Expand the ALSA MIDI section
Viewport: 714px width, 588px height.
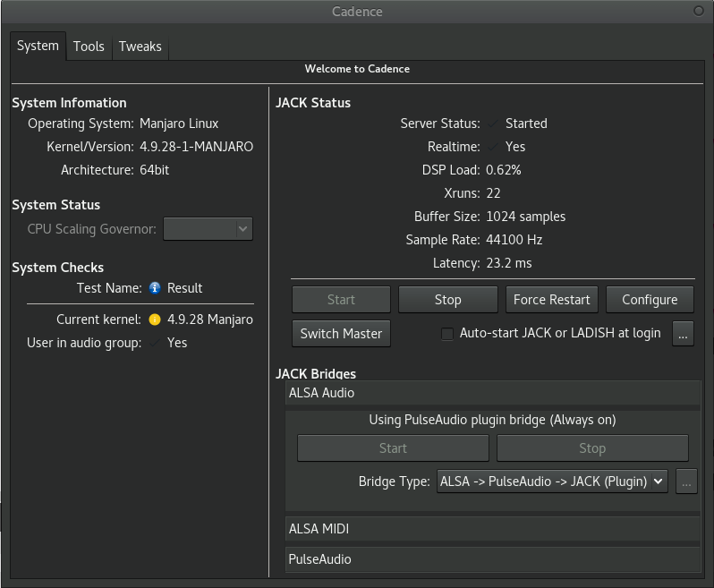click(x=492, y=529)
